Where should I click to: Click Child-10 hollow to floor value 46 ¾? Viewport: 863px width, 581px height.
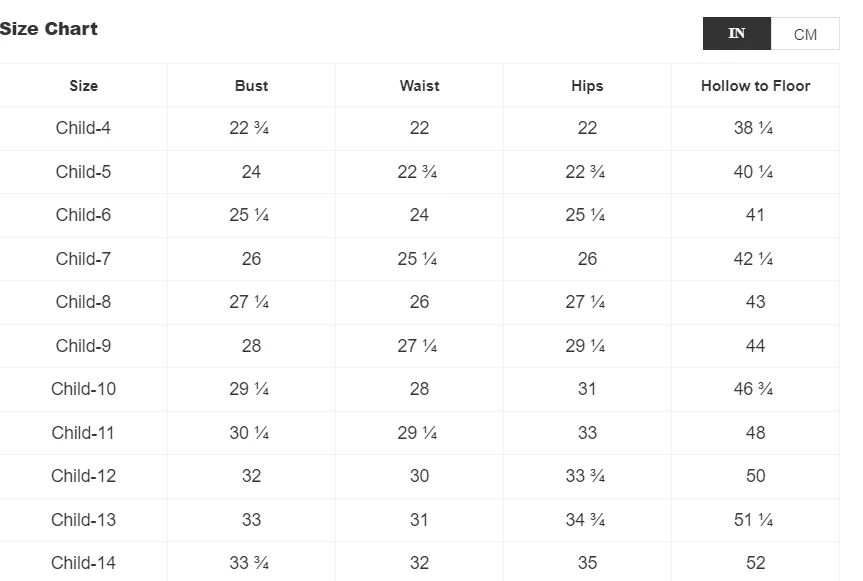coord(753,389)
